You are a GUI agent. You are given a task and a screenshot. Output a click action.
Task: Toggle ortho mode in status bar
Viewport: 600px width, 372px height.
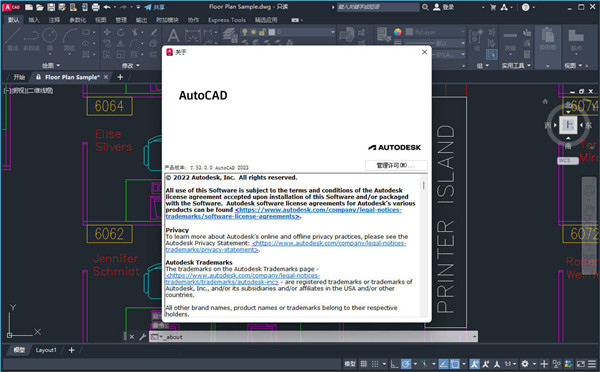click(x=395, y=364)
